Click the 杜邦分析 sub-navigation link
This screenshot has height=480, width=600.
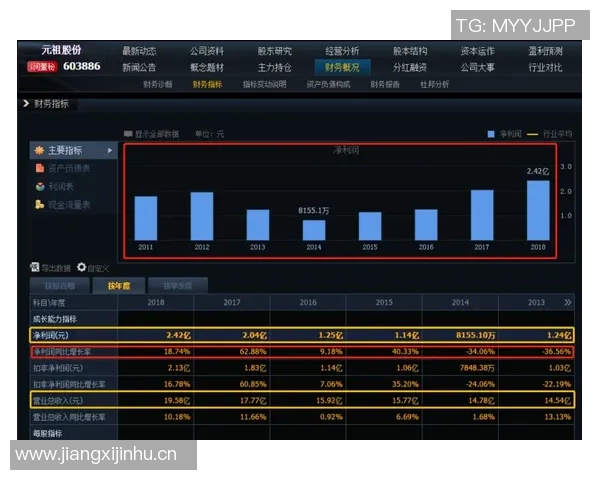point(434,85)
